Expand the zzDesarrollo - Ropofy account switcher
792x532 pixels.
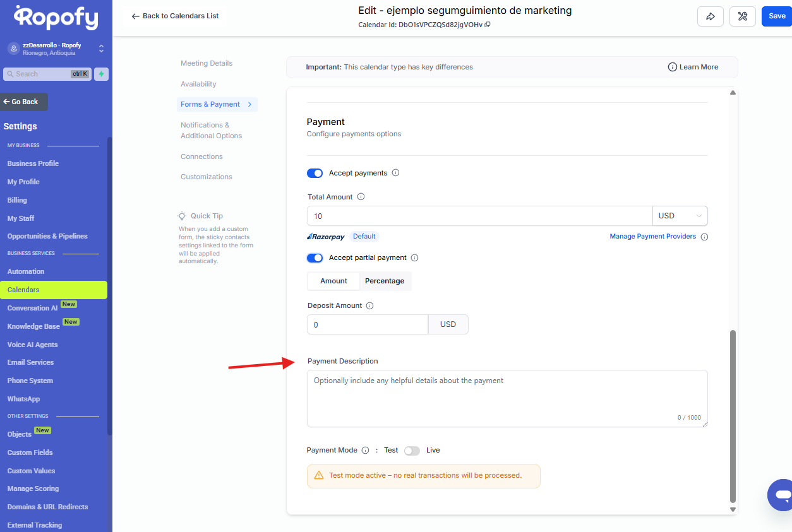tap(101, 49)
